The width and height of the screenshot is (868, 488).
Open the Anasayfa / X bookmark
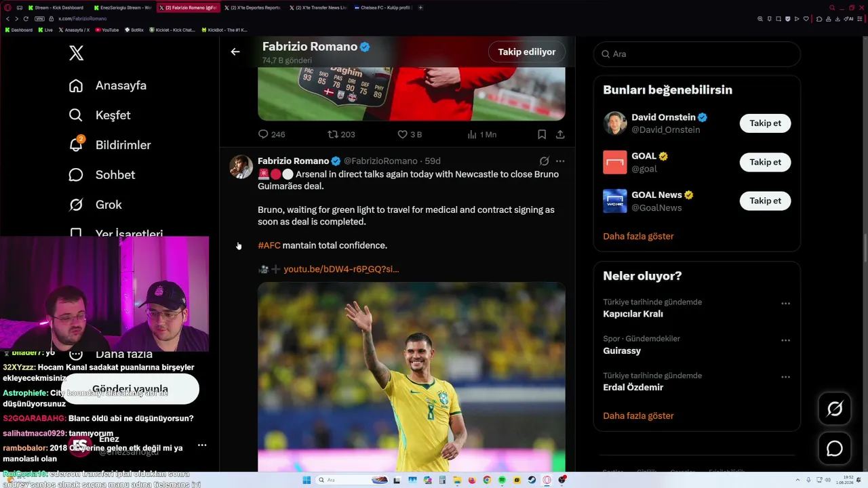[x=74, y=30]
